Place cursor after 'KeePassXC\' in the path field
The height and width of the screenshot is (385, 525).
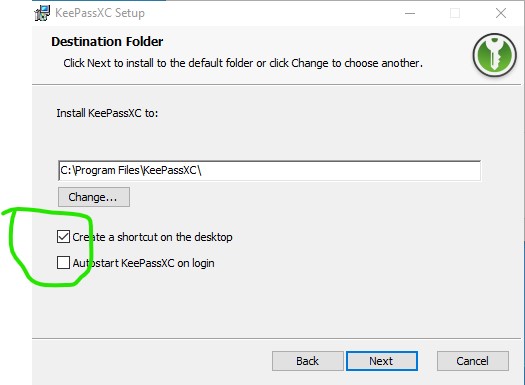tap(203, 170)
